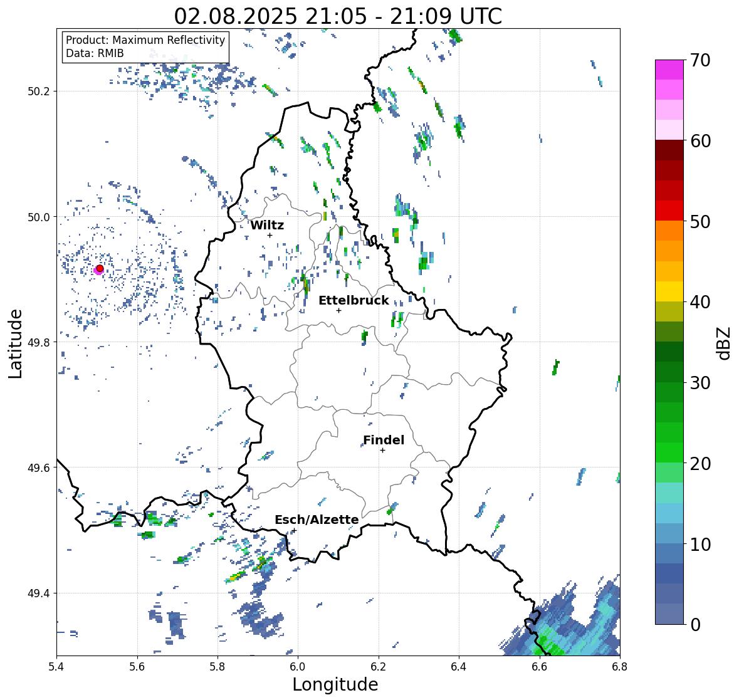Click the colorbar tick label 40
Image resolution: width=739 pixels, height=700 pixels.
click(700, 302)
